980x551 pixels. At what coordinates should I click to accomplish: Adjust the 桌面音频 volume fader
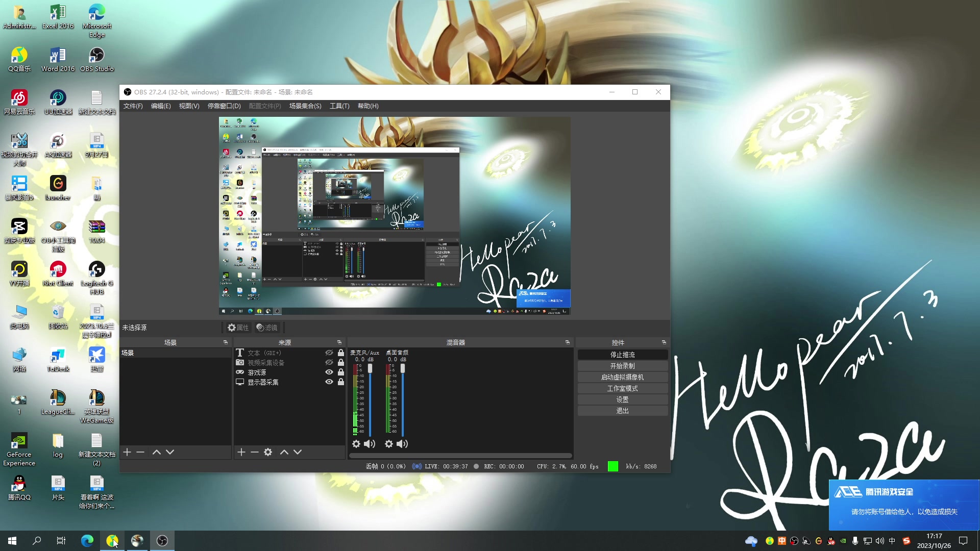pos(403,368)
